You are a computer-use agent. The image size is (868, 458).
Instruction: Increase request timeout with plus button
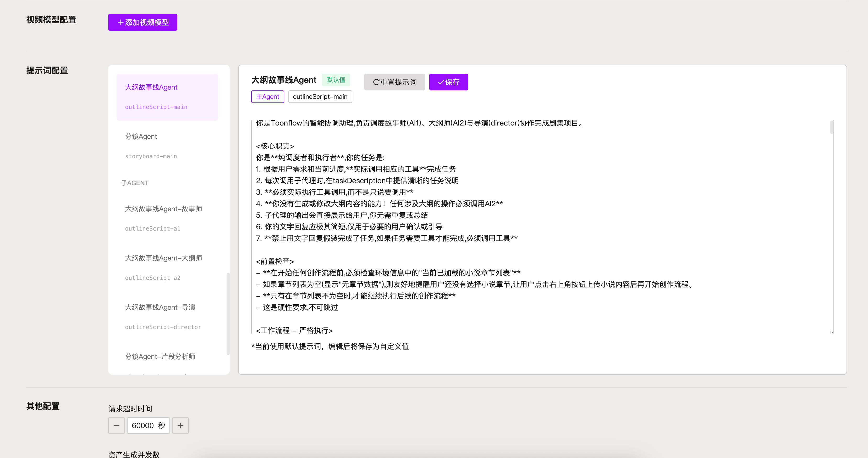[x=180, y=425]
